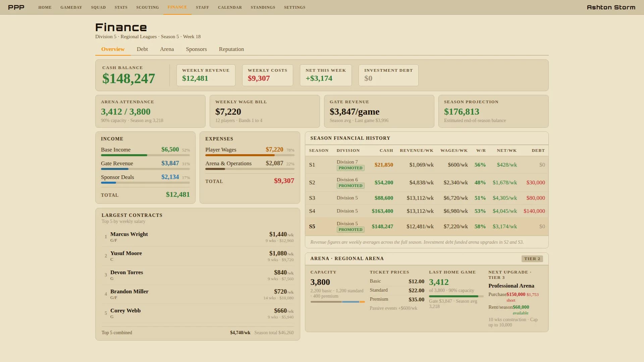Go to the Squad page

point(98,7)
